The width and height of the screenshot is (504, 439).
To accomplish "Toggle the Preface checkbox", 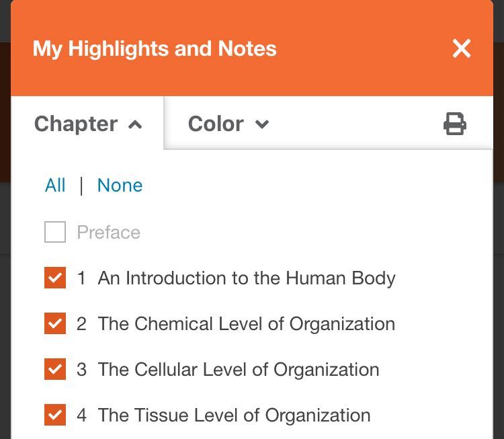I will click(x=55, y=233).
